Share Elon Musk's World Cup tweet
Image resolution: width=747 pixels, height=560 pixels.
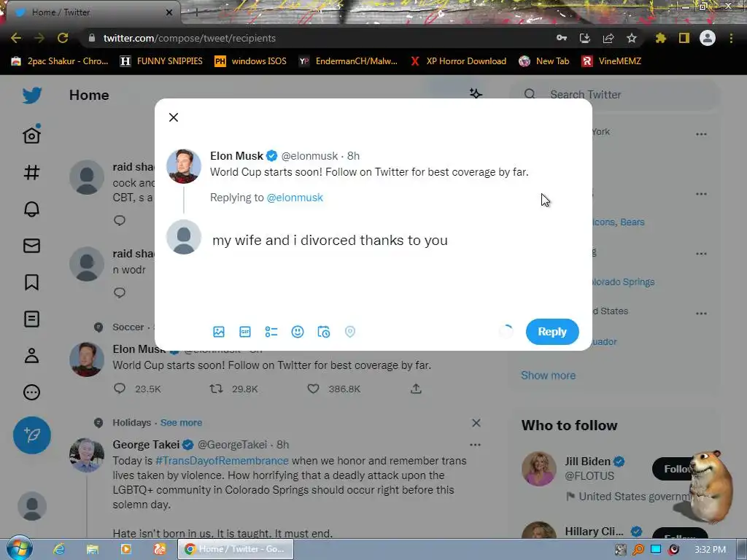click(416, 389)
